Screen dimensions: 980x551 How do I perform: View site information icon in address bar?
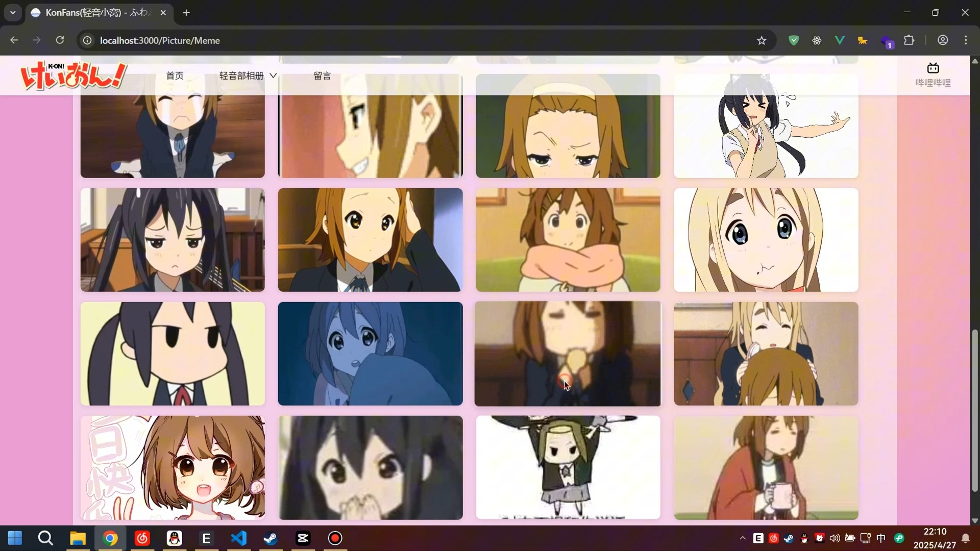coord(87,40)
